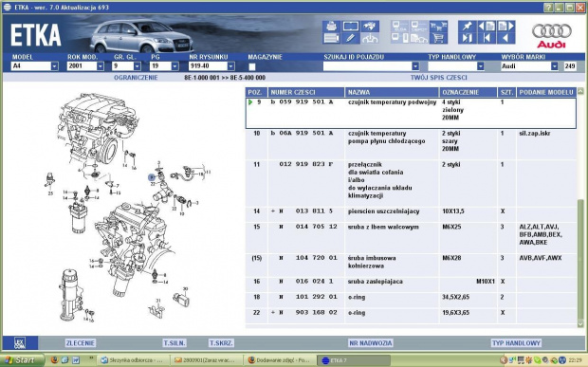
Task: Expand the TYP HANDLOWY dropdown
Action: 481,66
